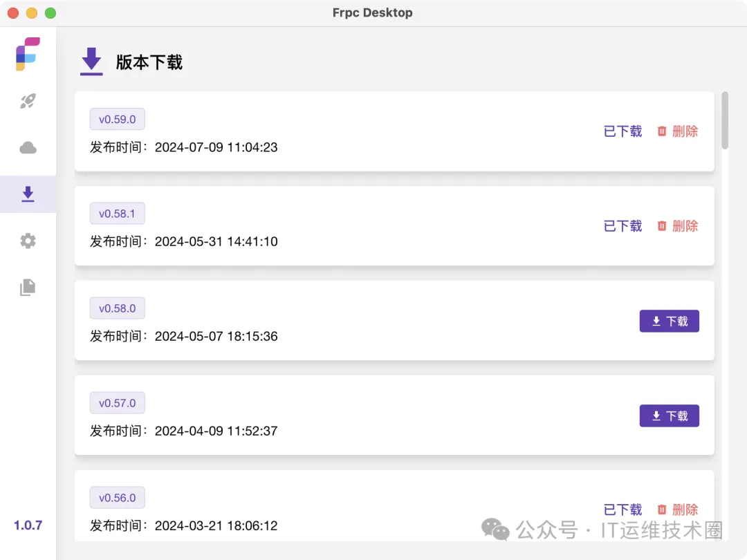Click the v0.56.0 version tag
Screen dimensions: 747x560
pos(117,498)
